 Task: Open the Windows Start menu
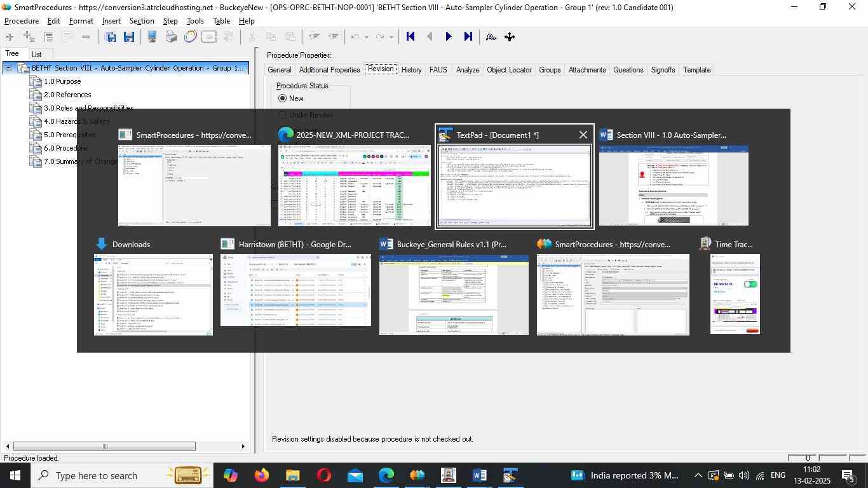click(x=15, y=475)
